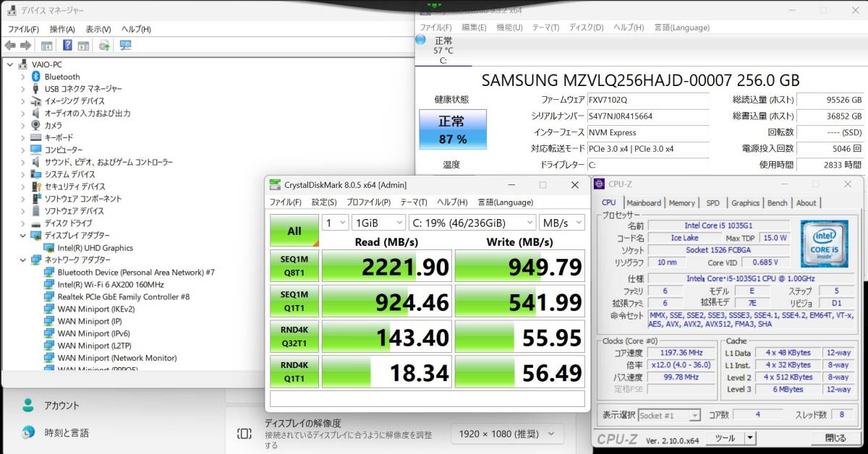Click the CPU-Z title bar app icon
The image size is (868, 454).
(600, 184)
